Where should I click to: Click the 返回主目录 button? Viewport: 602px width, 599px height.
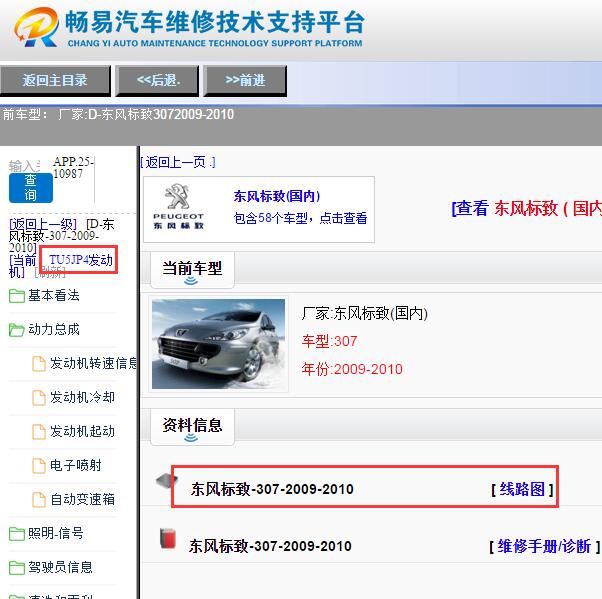[x=55, y=81]
